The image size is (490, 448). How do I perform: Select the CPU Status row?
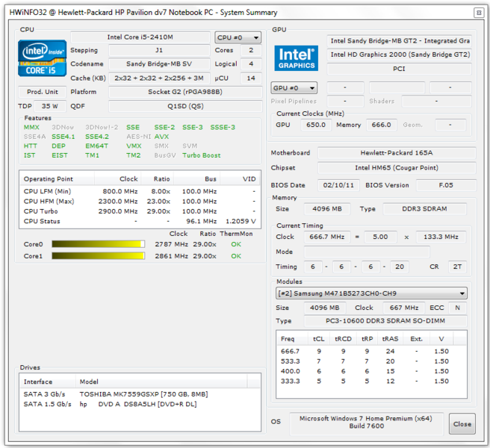pyautogui.click(x=140, y=221)
